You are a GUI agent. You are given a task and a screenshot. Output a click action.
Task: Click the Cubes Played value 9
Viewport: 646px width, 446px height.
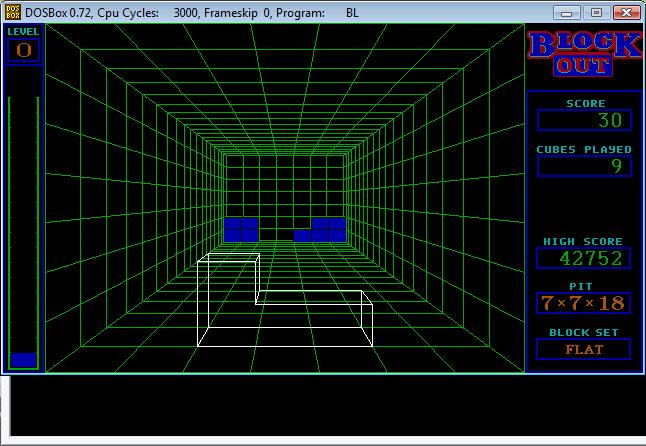(x=584, y=166)
